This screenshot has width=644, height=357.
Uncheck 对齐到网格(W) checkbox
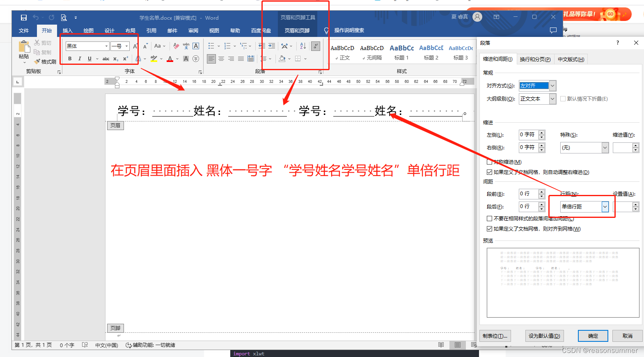coord(490,229)
